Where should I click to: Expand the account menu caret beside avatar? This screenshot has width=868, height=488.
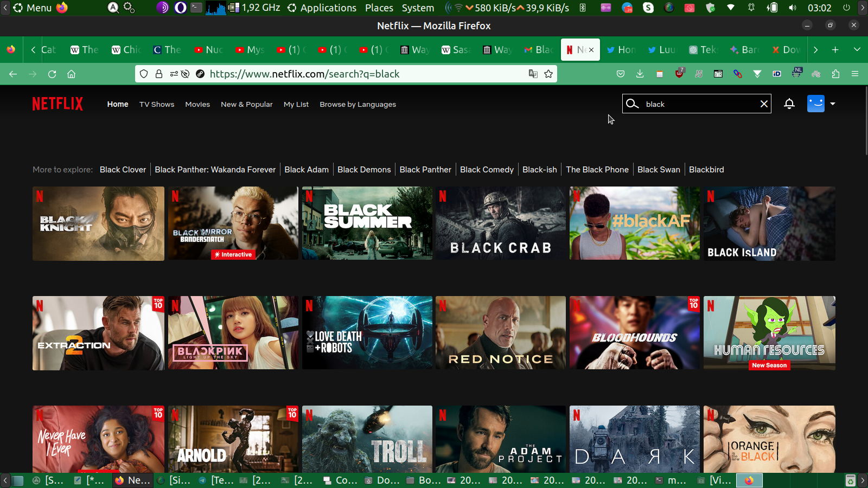click(x=833, y=104)
